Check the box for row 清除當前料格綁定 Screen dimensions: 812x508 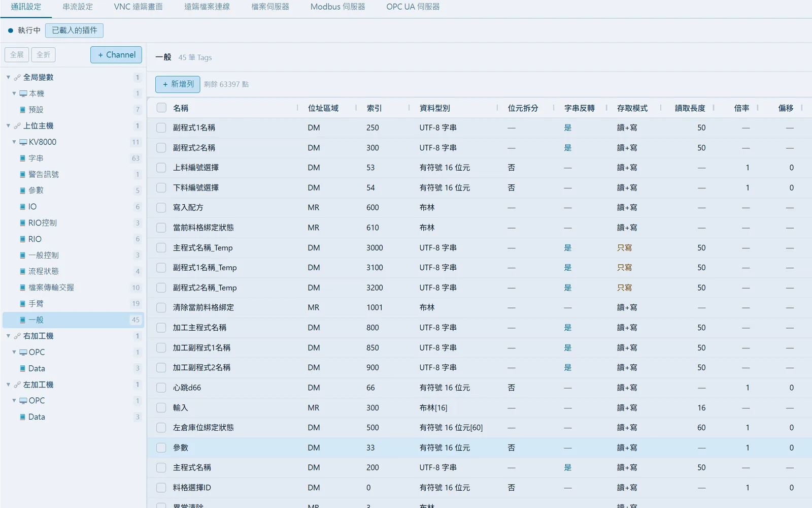(x=161, y=308)
